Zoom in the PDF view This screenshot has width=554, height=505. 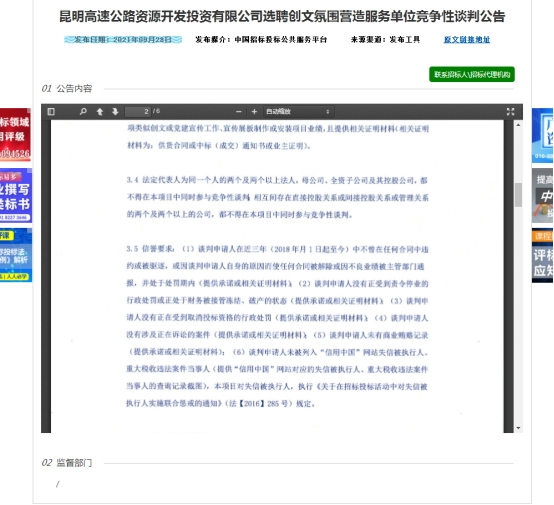[254, 112]
